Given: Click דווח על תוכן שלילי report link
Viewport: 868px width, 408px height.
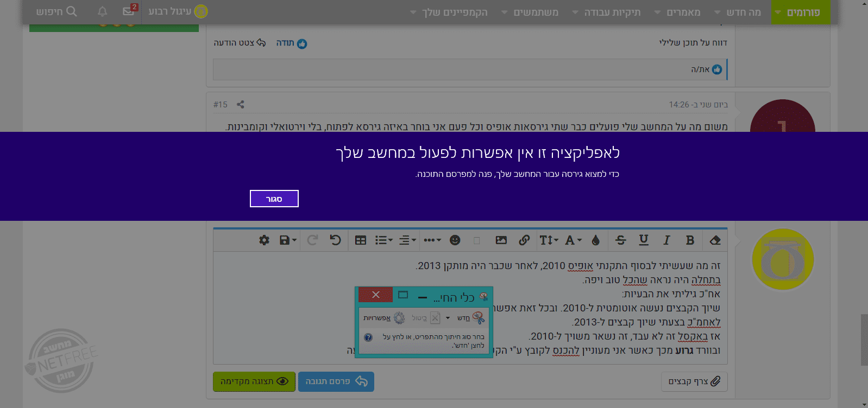Looking at the screenshot, I should pos(693,42).
